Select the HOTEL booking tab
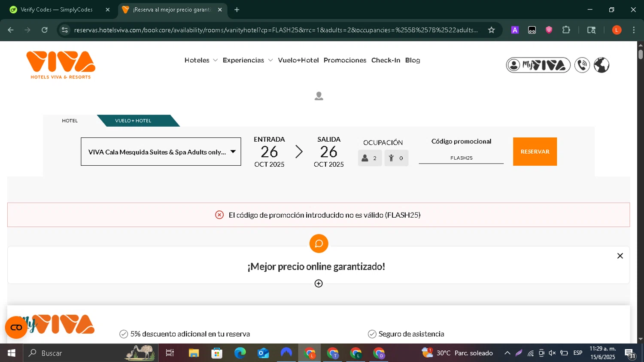This screenshot has height=362, width=644. (x=70, y=121)
